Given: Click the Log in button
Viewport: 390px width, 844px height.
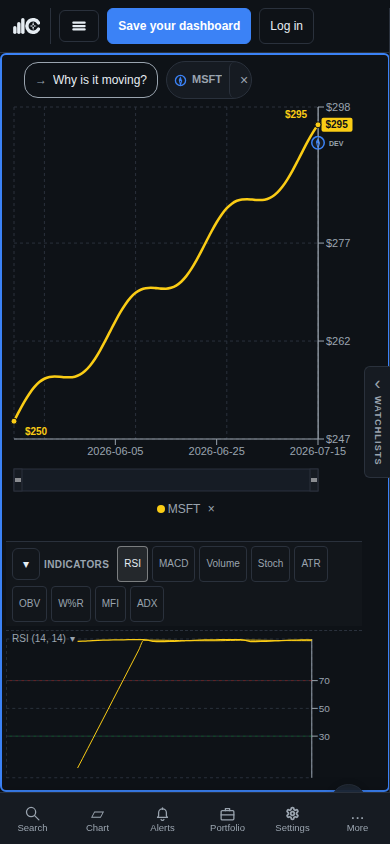Looking at the screenshot, I should point(286,26).
